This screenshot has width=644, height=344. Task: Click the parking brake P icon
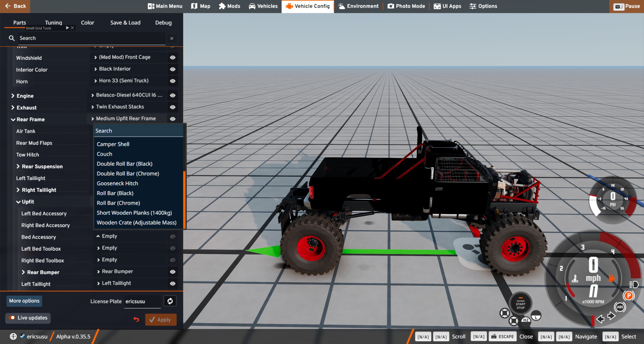pos(629,296)
